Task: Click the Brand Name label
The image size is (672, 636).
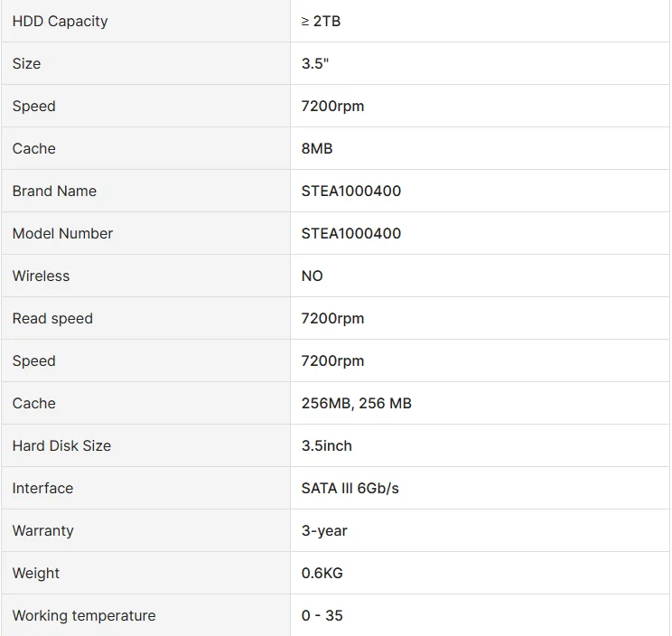Action: pyautogui.click(x=54, y=191)
